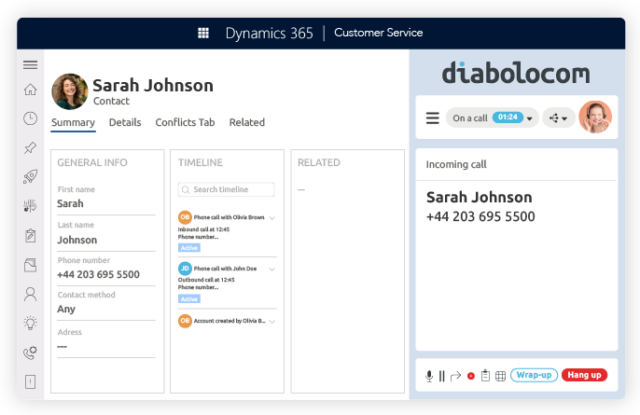Mute the microphone in call controls
This screenshot has height=415, width=640.
429,376
